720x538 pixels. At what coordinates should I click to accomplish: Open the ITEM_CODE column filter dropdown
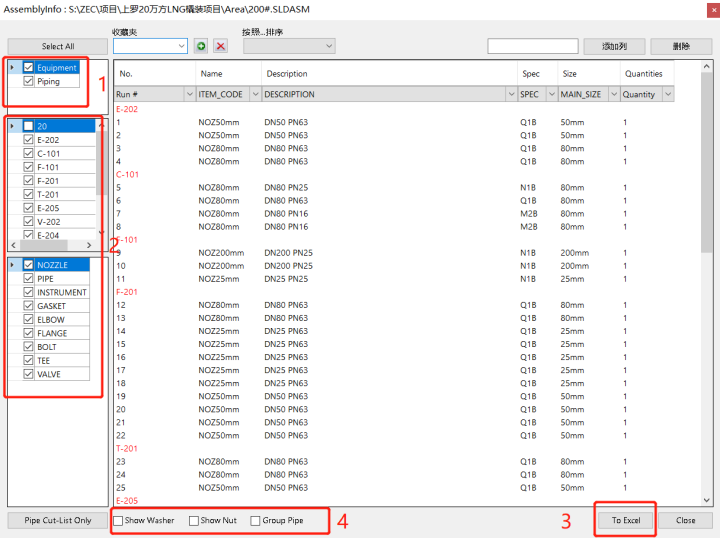255,94
